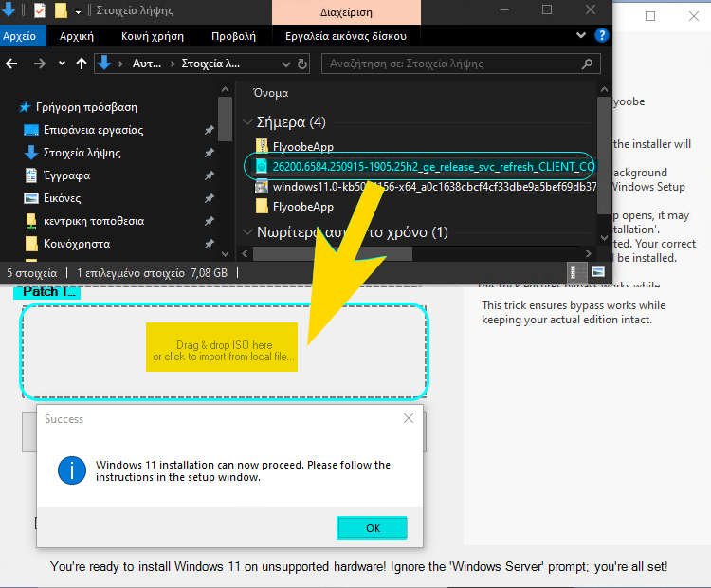Collapse the Σήμερα (4) group
This screenshot has height=588, width=711.
point(247,121)
